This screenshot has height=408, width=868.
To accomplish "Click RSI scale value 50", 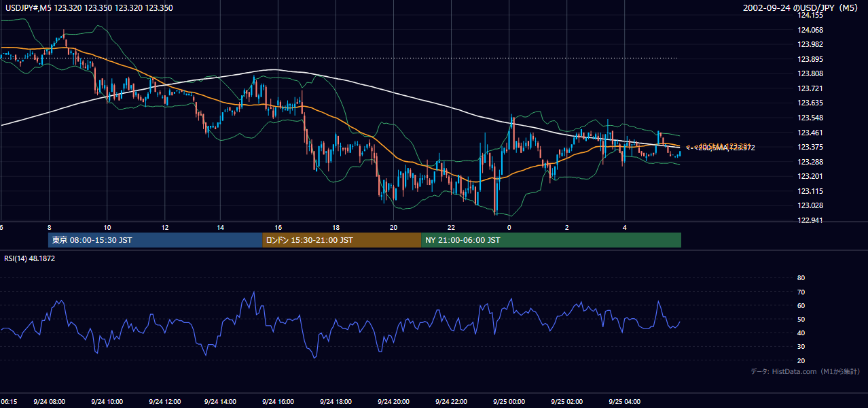I will tap(801, 319).
